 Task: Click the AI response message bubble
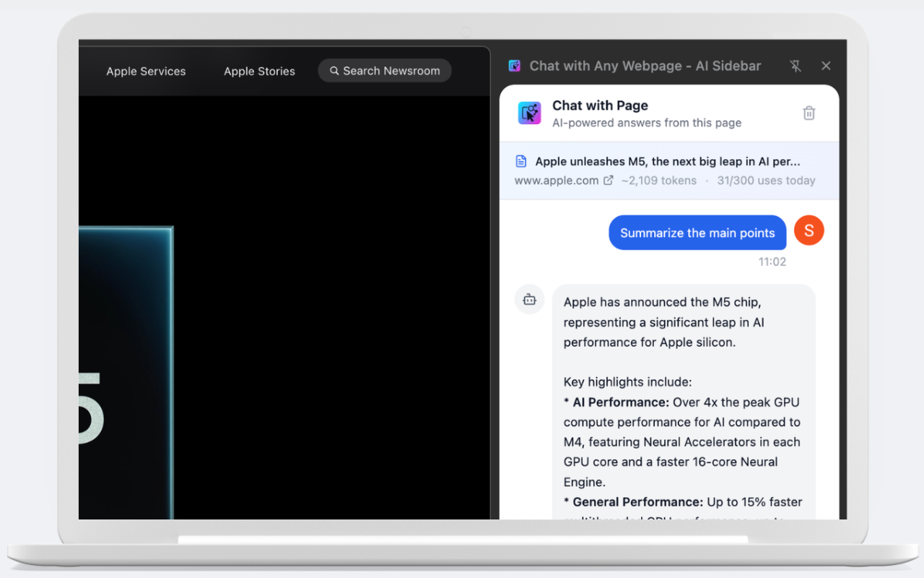click(x=683, y=397)
